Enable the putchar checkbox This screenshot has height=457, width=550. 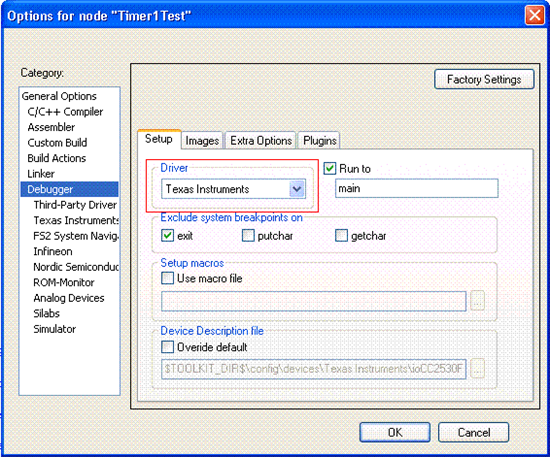[248, 235]
